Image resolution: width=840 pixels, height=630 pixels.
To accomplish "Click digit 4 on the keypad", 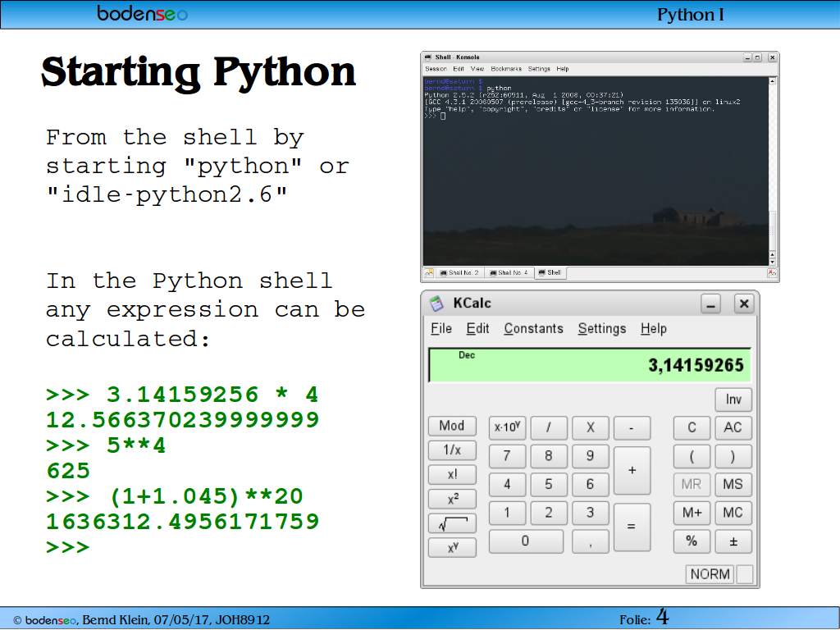I will [x=507, y=484].
